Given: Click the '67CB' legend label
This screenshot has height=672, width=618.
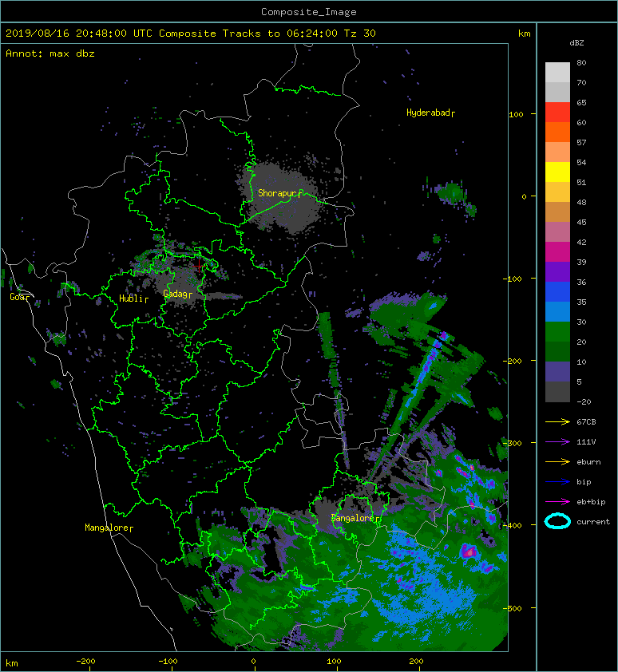Looking at the screenshot, I should pos(586,422).
